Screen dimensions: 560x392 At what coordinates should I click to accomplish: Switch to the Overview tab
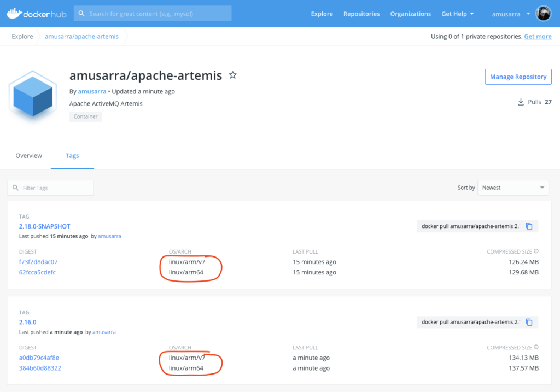28,156
